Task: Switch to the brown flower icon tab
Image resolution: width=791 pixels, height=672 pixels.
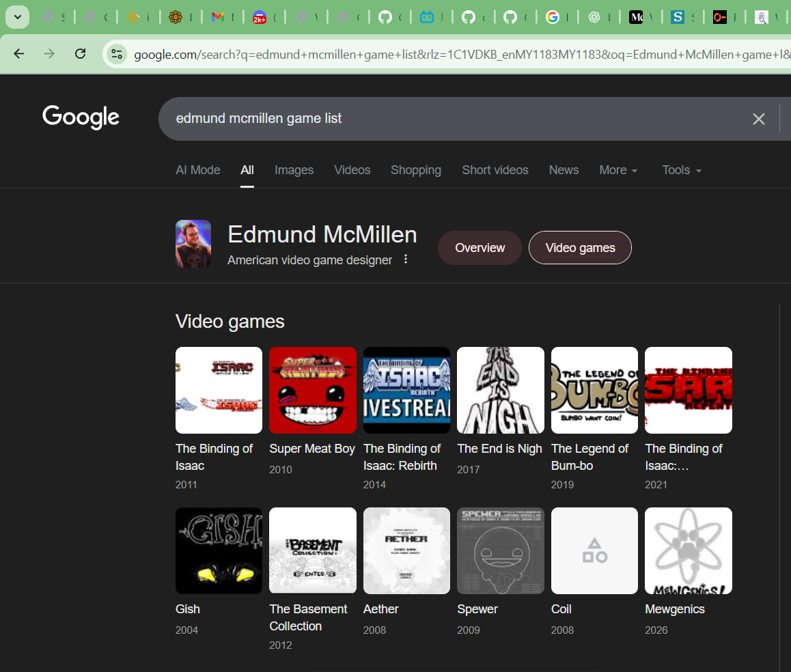Action: pos(176,17)
